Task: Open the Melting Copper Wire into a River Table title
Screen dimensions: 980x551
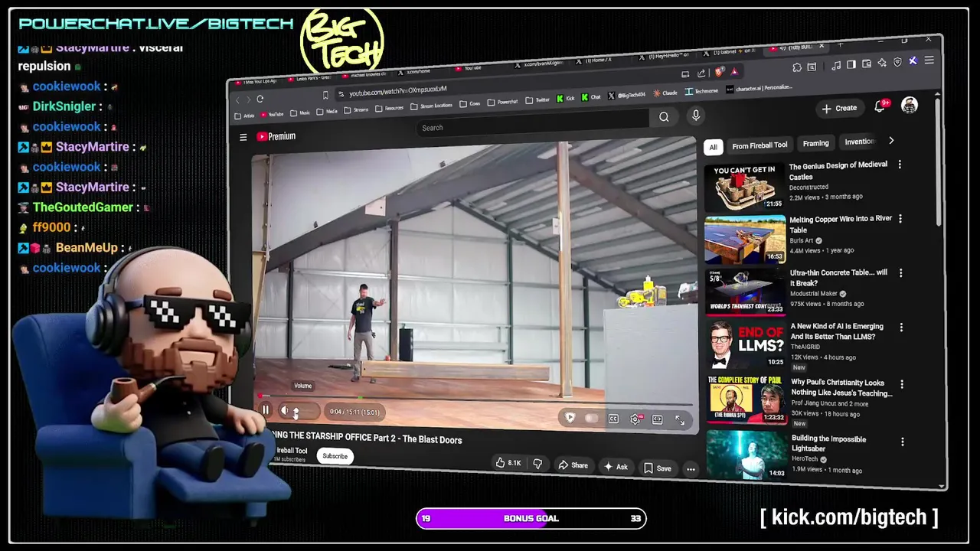Action: coord(841,224)
